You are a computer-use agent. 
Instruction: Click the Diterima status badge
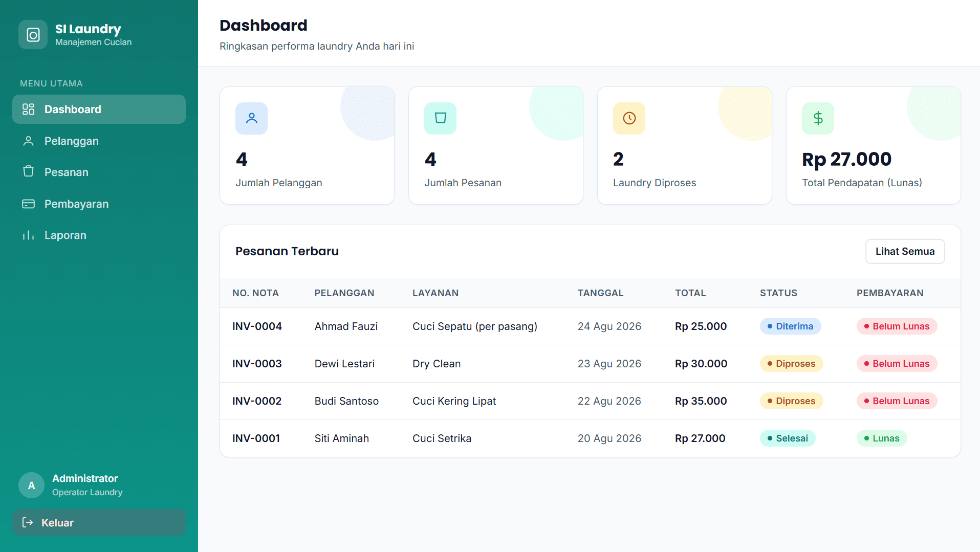(x=790, y=326)
